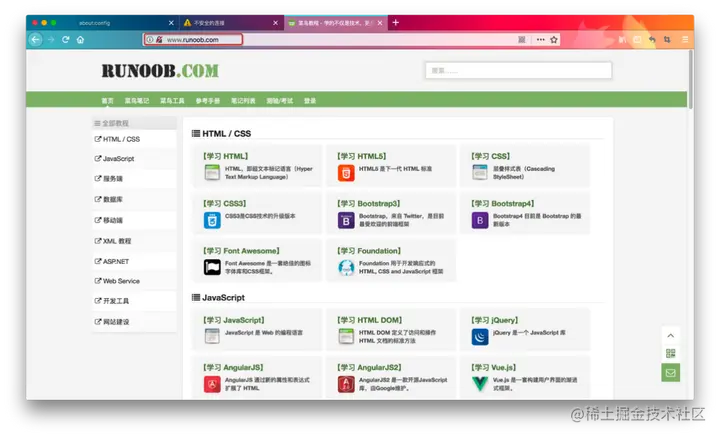Image resolution: width=720 pixels, height=437 pixels.
Task: Show the floating QR code button
Action: click(670, 353)
